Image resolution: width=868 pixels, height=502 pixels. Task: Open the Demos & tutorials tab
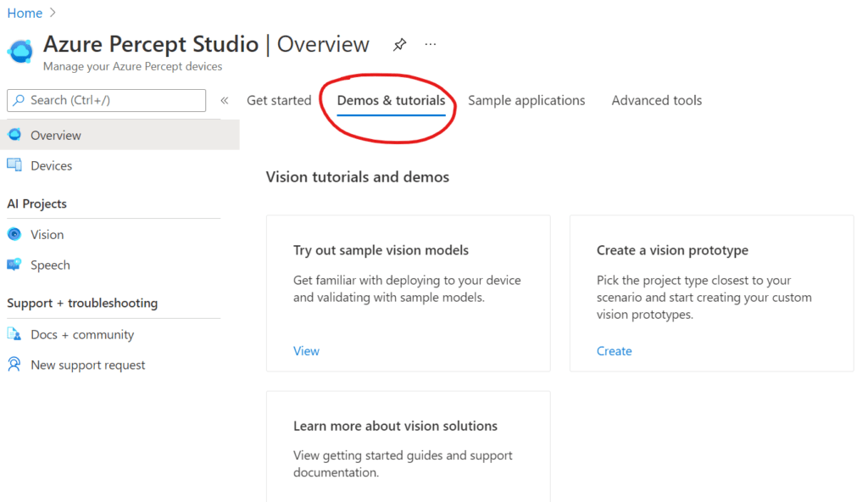tap(391, 100)
